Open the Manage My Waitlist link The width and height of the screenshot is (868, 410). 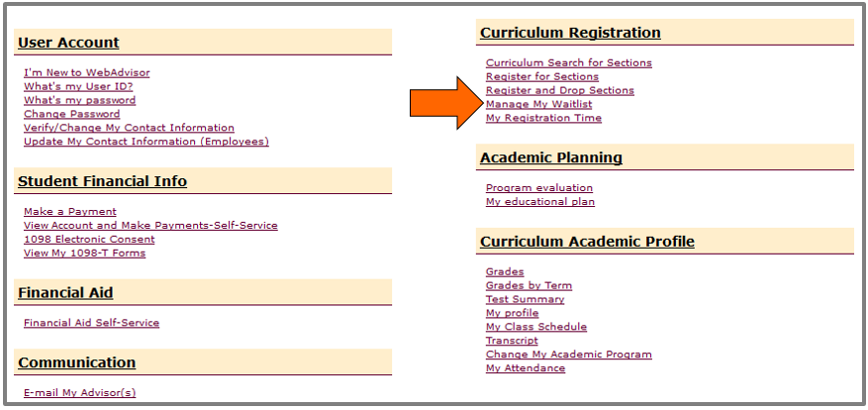[538, 104]
